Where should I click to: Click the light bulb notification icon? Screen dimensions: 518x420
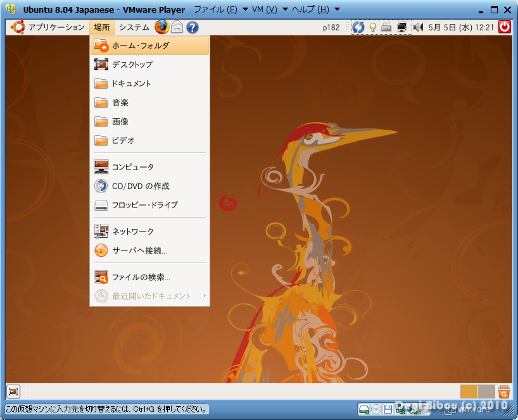[373, 27]
